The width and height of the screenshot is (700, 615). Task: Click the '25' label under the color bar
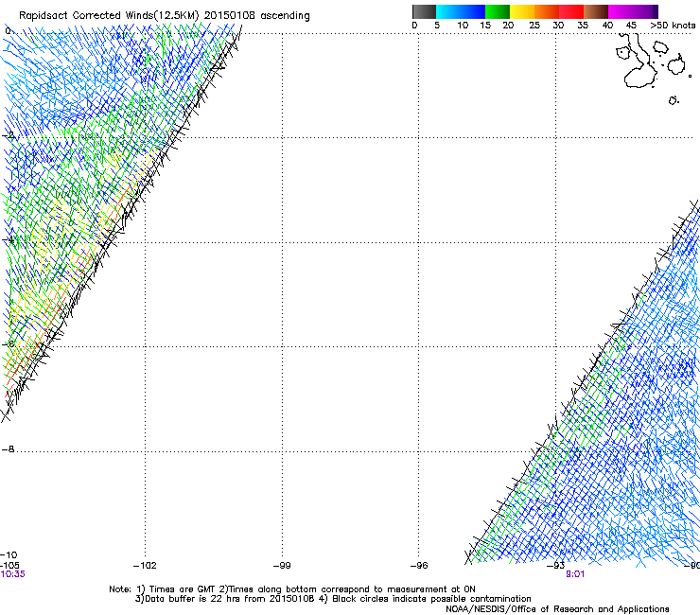[534, 26]
